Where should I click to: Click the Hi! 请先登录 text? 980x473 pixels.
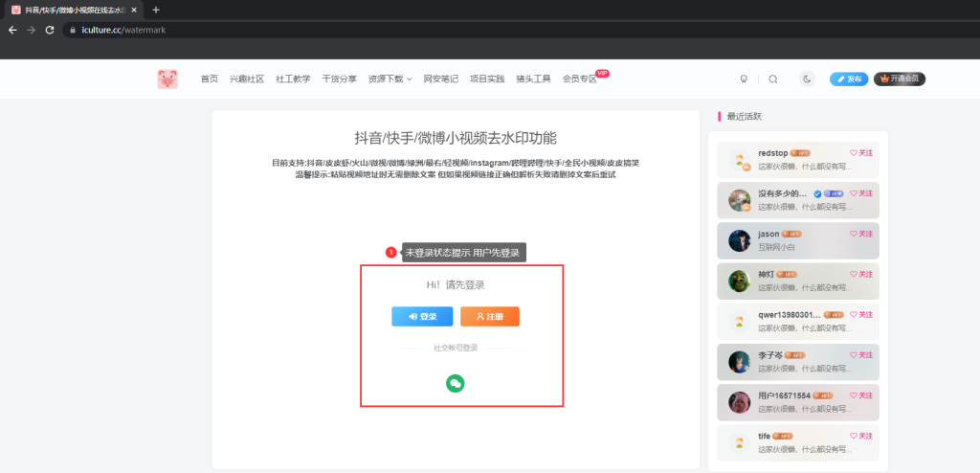point(455,285)
